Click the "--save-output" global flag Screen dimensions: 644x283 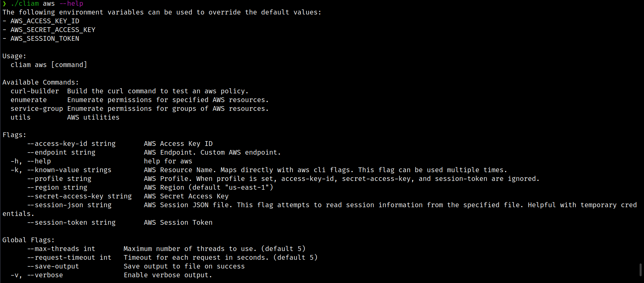click(x=53, y=266)
